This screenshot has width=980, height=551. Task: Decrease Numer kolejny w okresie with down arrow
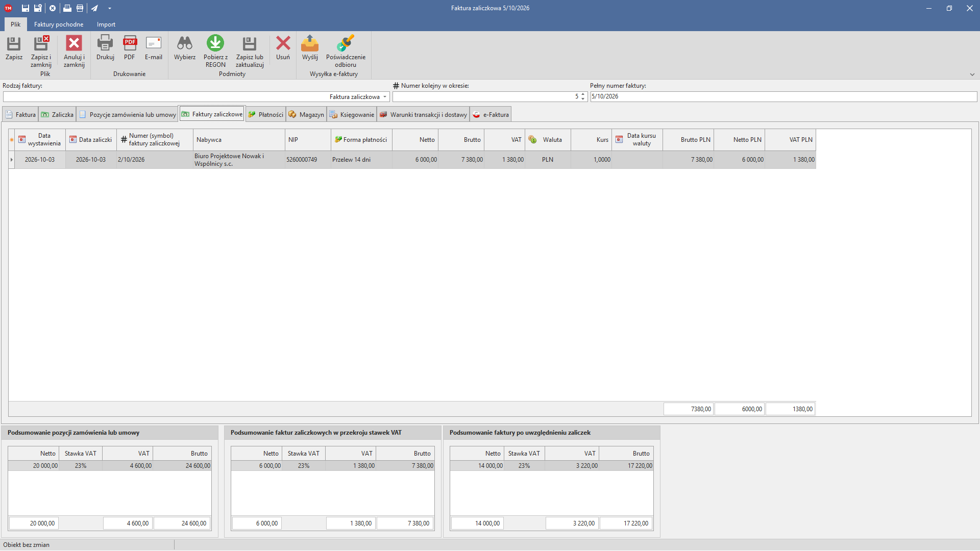point(583,98)
